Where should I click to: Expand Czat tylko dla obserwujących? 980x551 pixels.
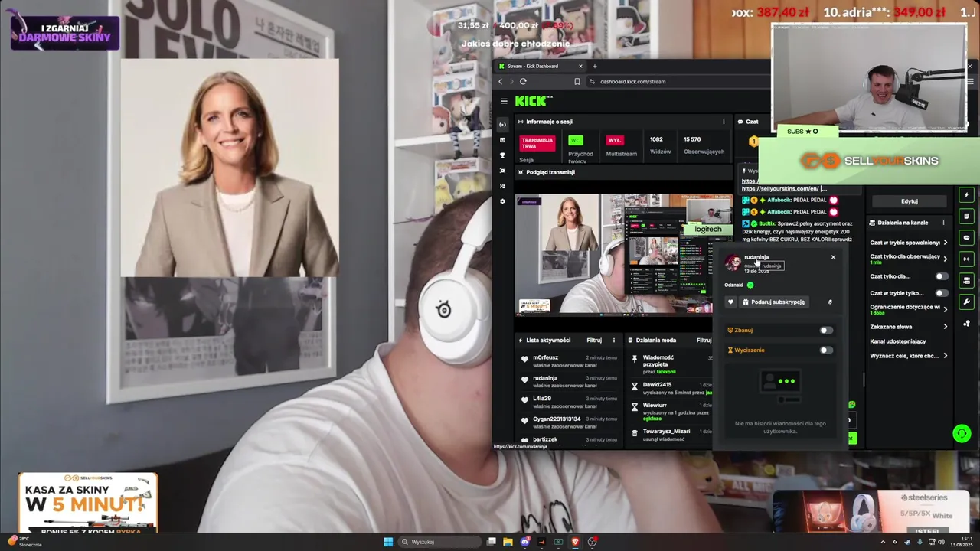tap(909, 259)
